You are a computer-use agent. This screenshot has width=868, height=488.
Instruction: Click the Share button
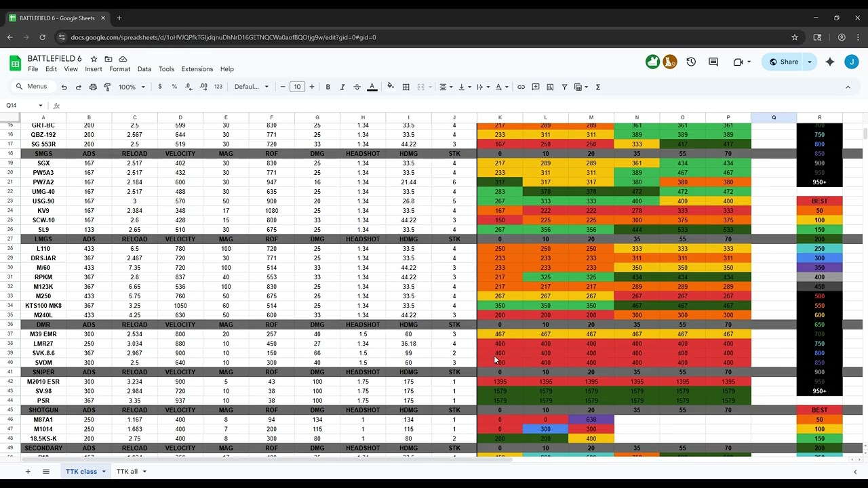coord(783,62)
